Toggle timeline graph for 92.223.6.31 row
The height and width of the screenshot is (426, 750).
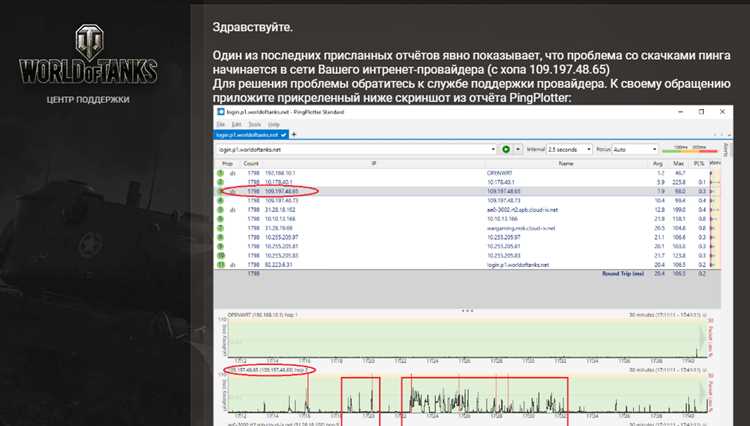click(x=233, y=264)
